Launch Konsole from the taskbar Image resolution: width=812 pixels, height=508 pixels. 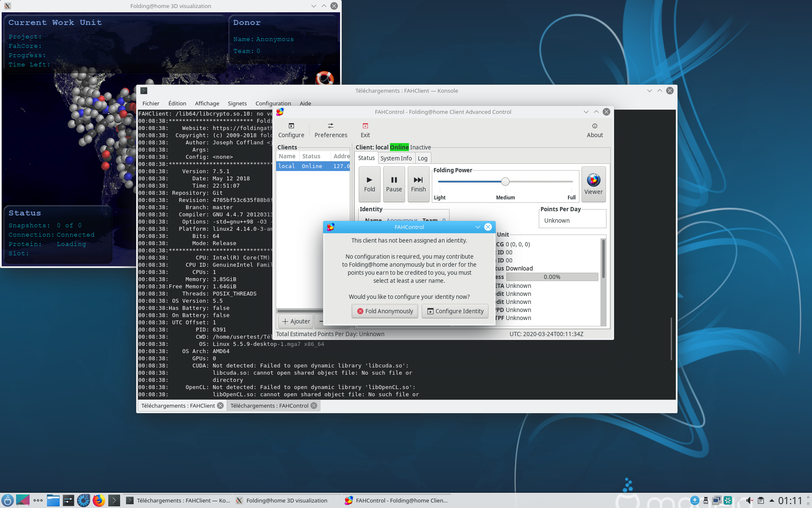click(114, 500)
